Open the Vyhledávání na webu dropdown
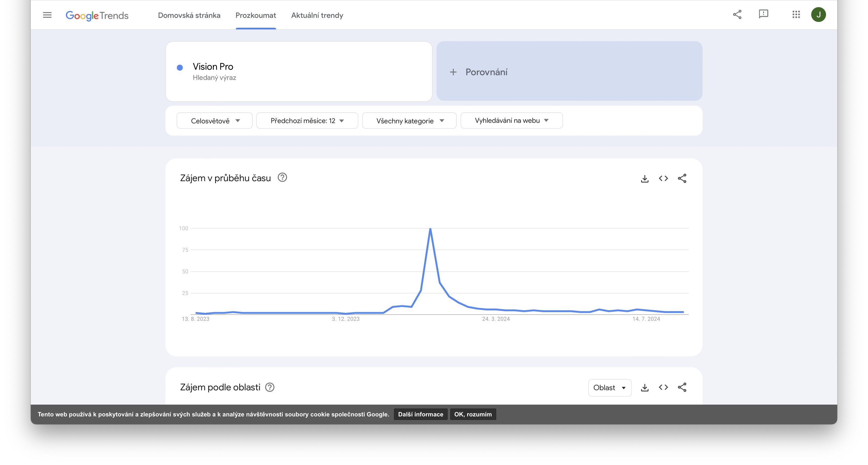The height and width of the screenshot is (465, 868). tap(511, 121)
